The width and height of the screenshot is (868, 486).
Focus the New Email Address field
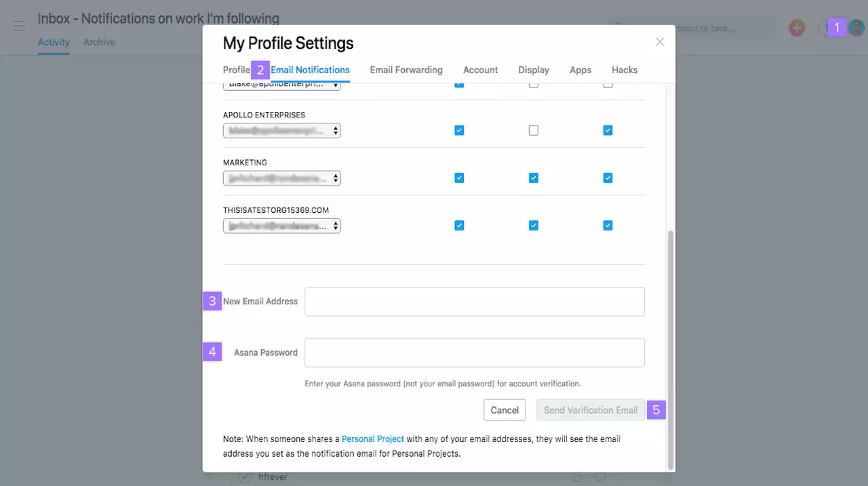tap(475, 302)
